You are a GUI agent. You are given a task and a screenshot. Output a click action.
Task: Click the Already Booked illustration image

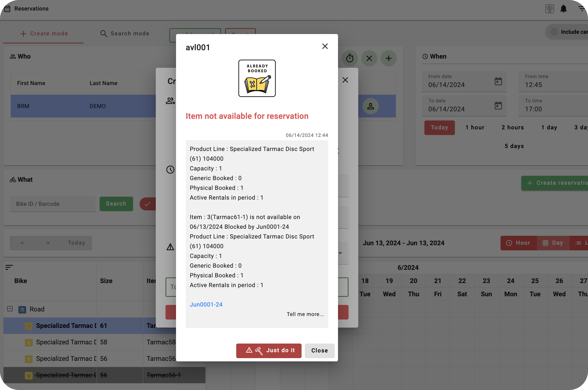(257, 78)
